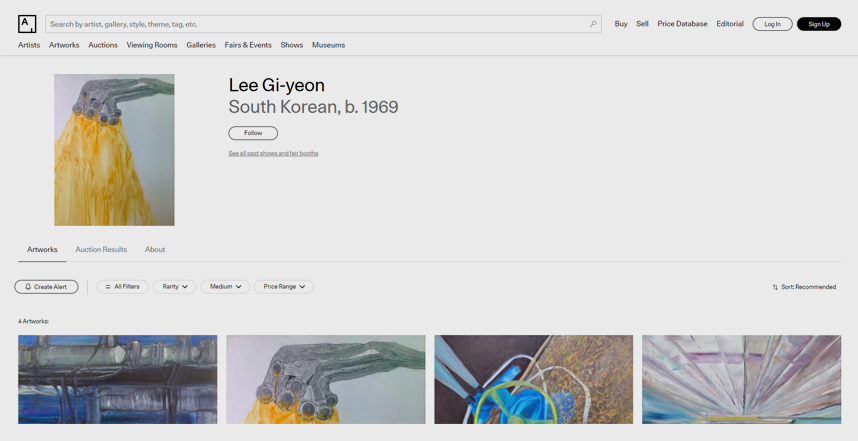This screenshot has height=441, width=858.
Task: Open See all past shows link
Action: pyautogui.click(x=273, y=154)
